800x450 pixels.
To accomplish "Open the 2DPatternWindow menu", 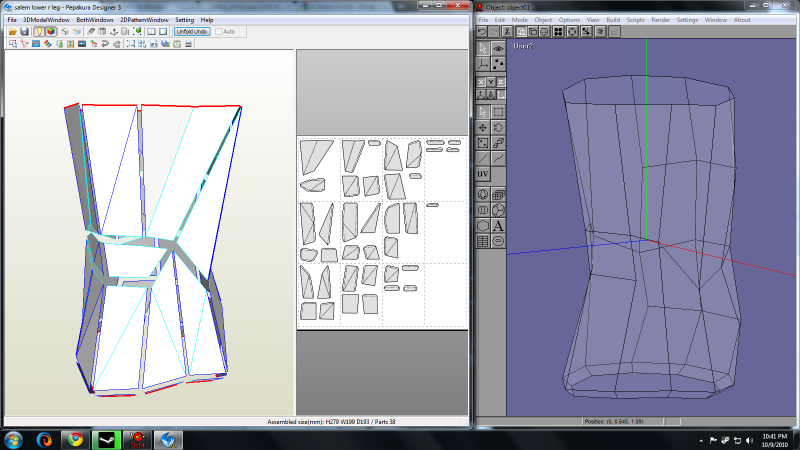I will [x=144, y=20].
